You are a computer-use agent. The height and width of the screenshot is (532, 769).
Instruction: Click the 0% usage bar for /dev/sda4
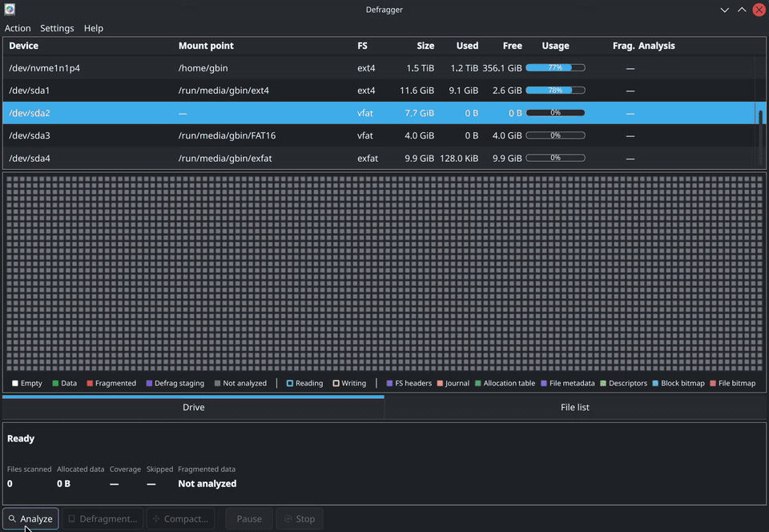(x=555, y=158)
